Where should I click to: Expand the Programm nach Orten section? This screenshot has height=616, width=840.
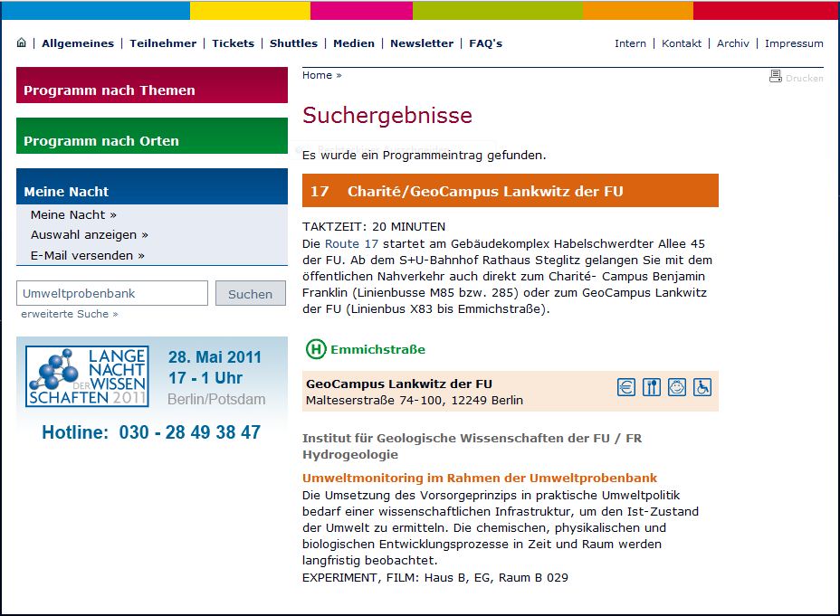(151, 140)
